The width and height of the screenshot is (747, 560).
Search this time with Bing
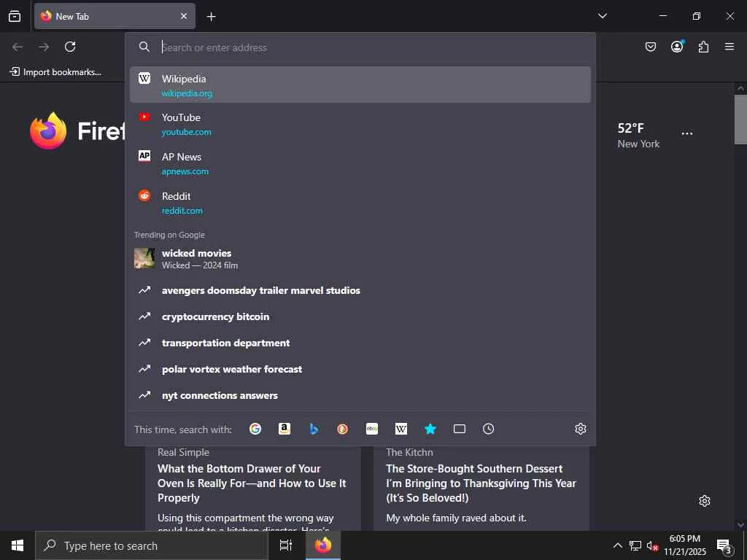pos(314,429)
